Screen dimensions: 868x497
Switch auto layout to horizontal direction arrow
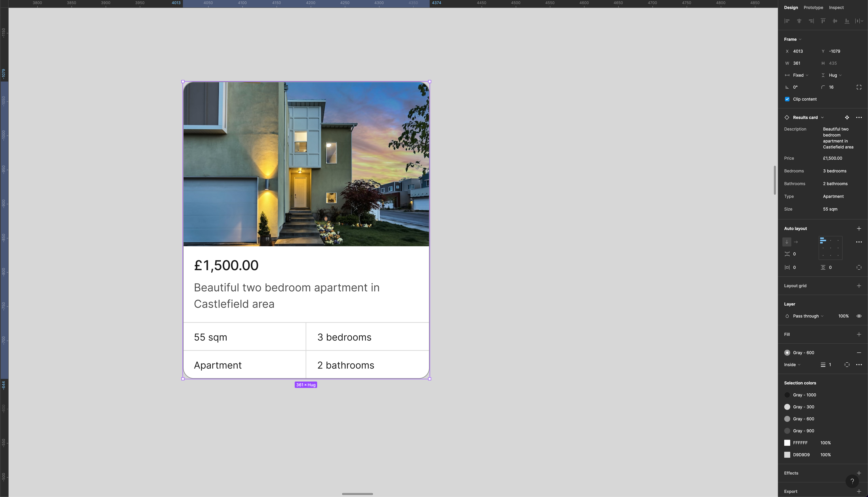click(796, 242)
